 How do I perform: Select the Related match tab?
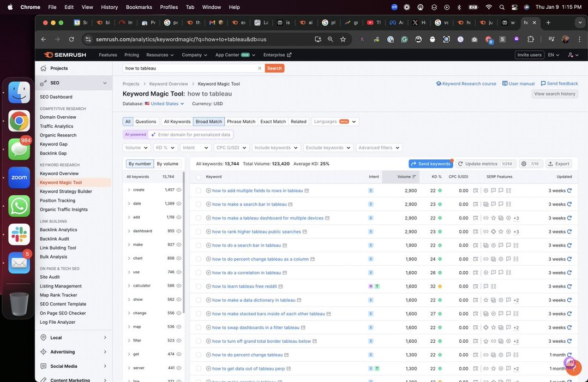pos(298,122)
